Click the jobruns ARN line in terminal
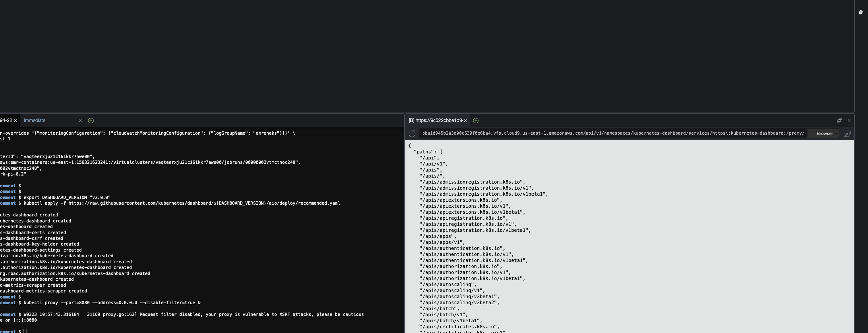Viewport: 868px width, 333px height. point(150,162)
